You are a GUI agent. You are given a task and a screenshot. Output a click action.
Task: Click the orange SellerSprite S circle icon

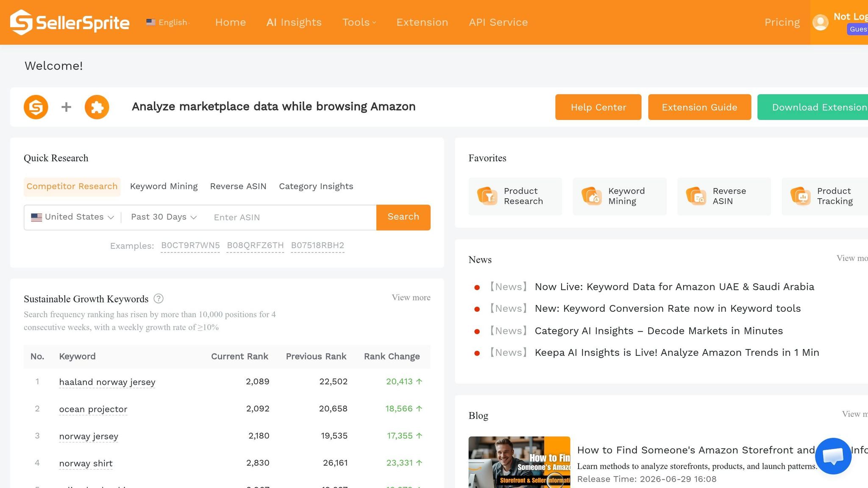point(36,107)
